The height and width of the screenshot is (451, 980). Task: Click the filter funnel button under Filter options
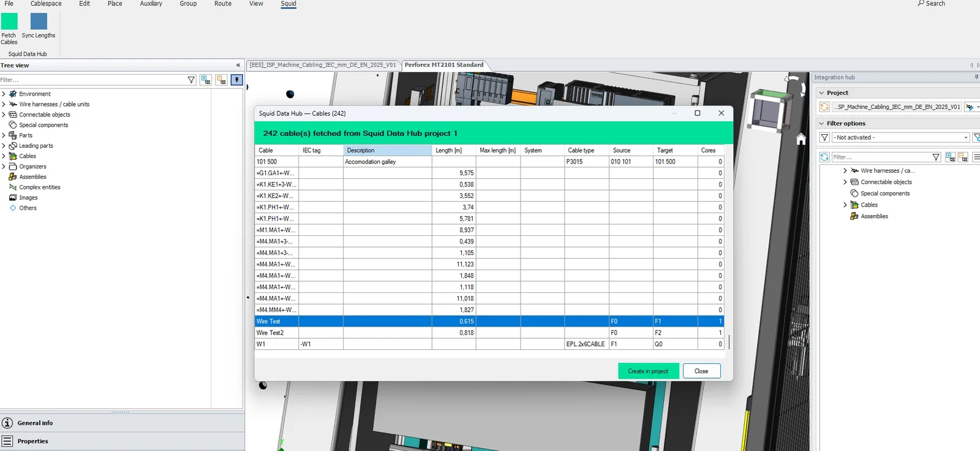click(824, 137)
